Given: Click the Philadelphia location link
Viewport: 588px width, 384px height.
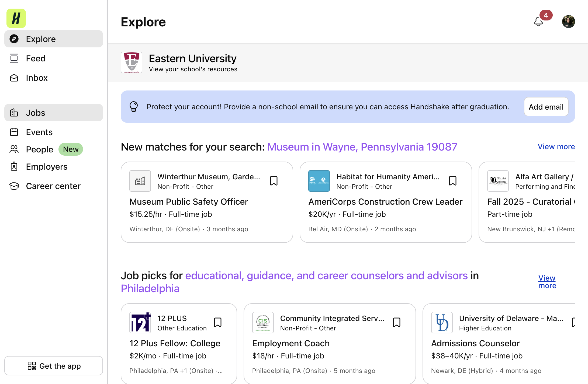Looking at the screenshot, I should tap(150, 288).
